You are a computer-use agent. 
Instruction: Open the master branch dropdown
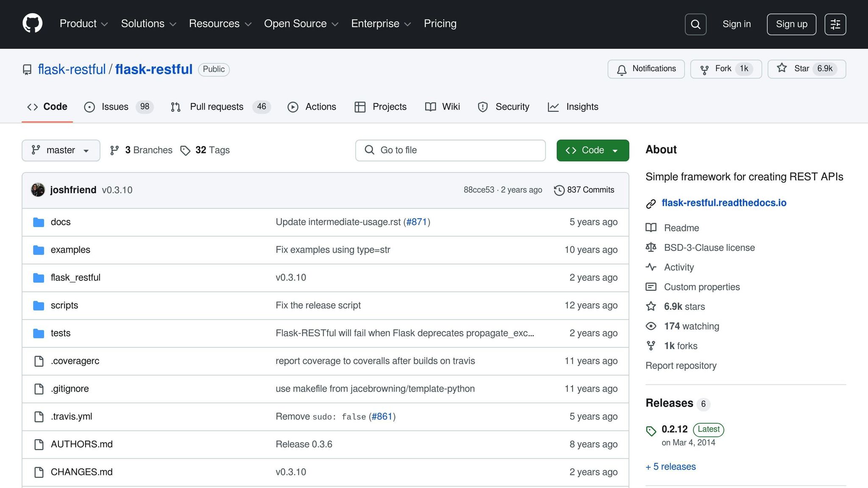tap(61, 150)
